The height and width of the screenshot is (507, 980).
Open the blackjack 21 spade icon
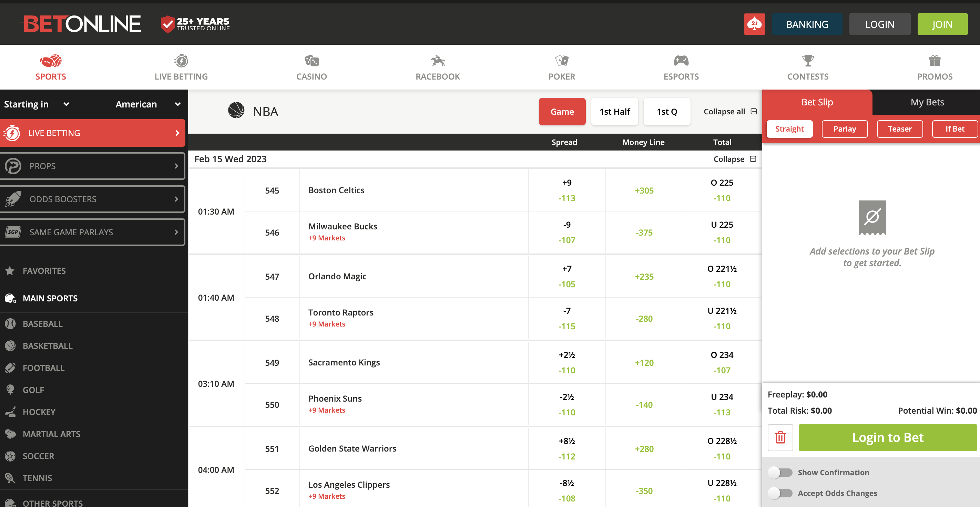[754, 24]
